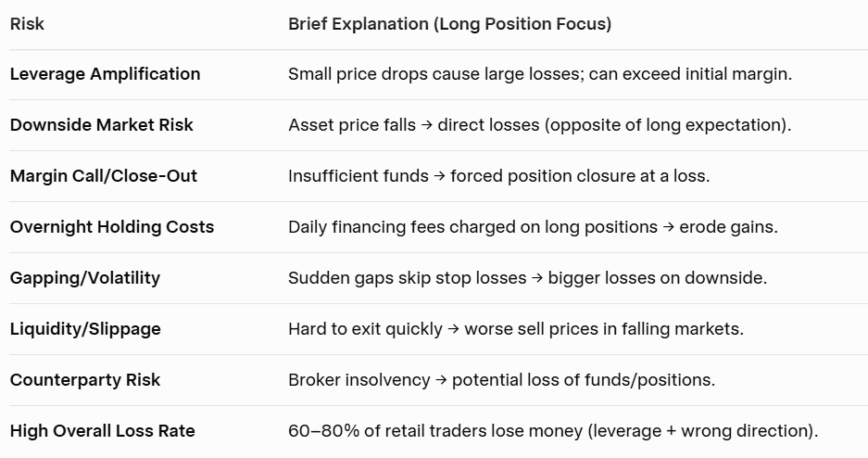The image size is (868, 458).
Task: Click the arrow in the Margin Call explanation
Action: (x=438, y=176)
